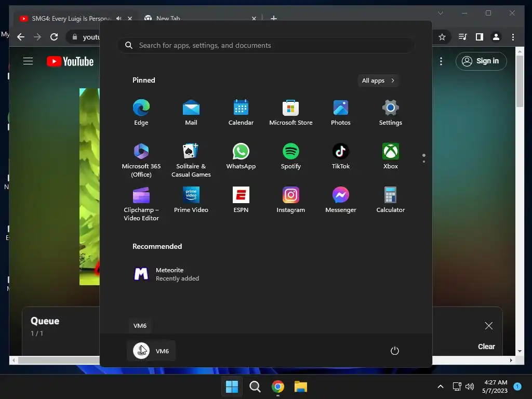Toggle Chrome side panel
This screenshot has width=532, height=399.
pos(480,37)
